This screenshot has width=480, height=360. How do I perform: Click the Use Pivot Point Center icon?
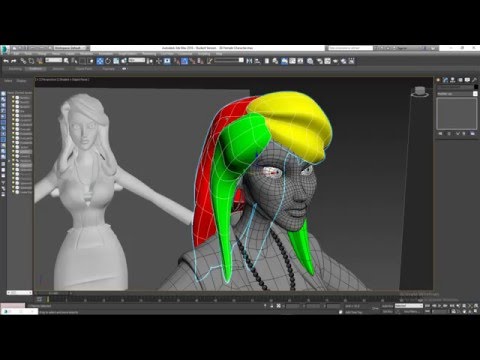(150, 61)
